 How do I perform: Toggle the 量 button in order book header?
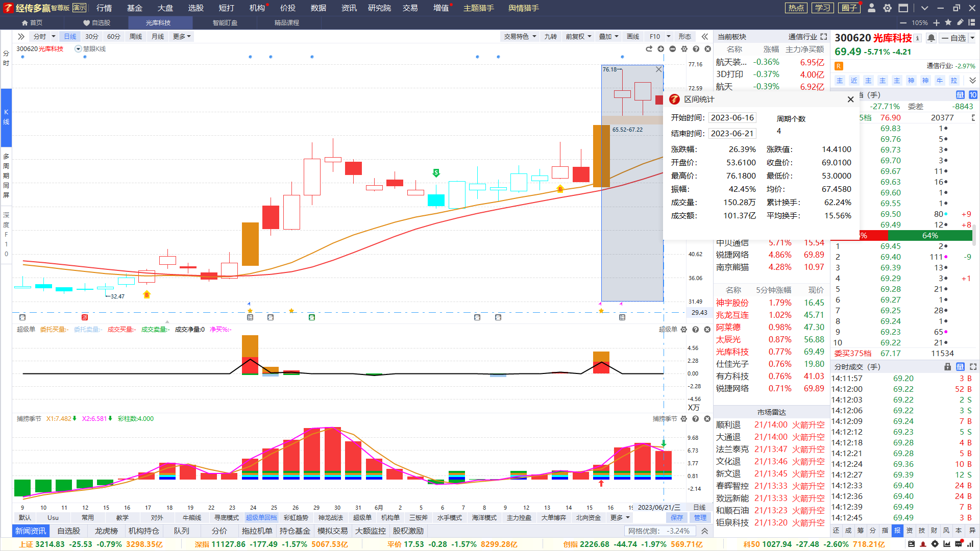[960, 95]
